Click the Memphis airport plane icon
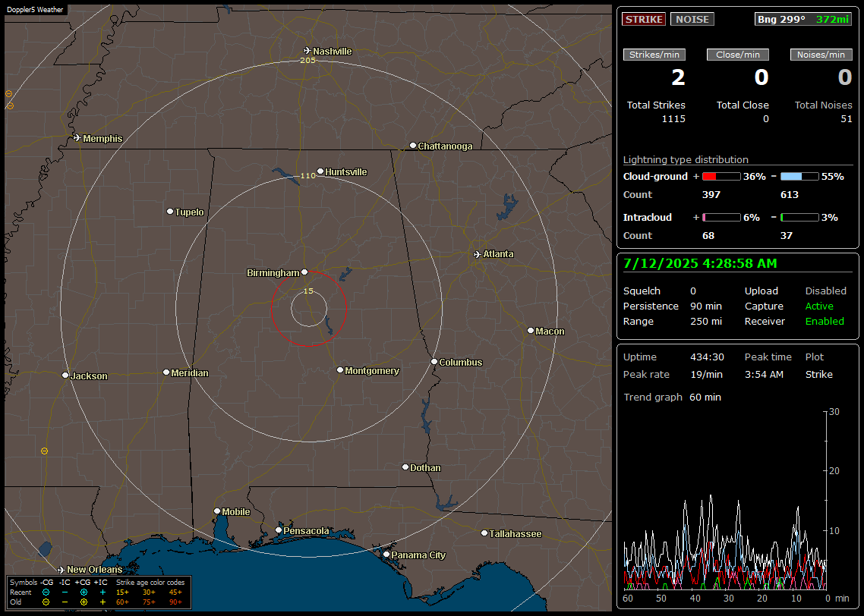Viewport: 864px width, 616px height. pyautogui.click(x=77, y=137)
